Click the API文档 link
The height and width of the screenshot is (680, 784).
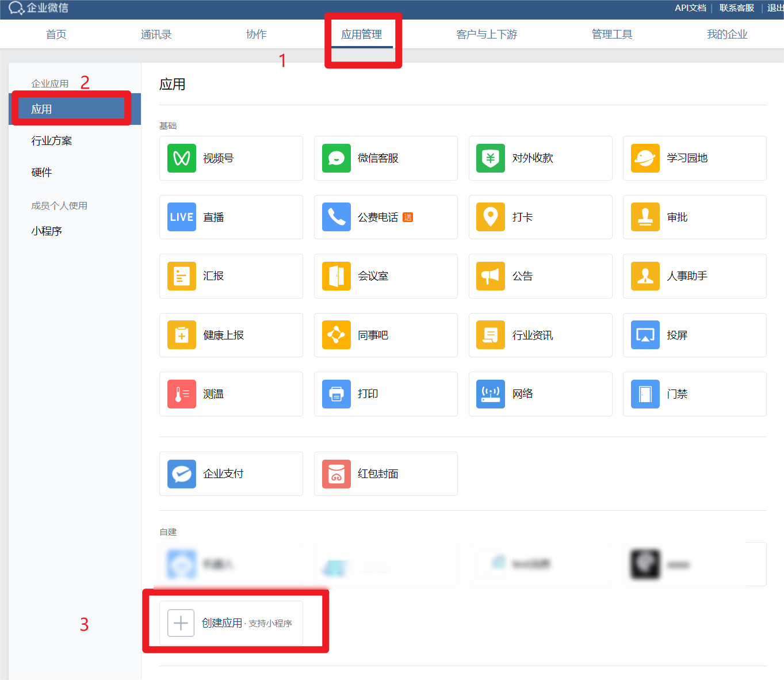(690, 8)
